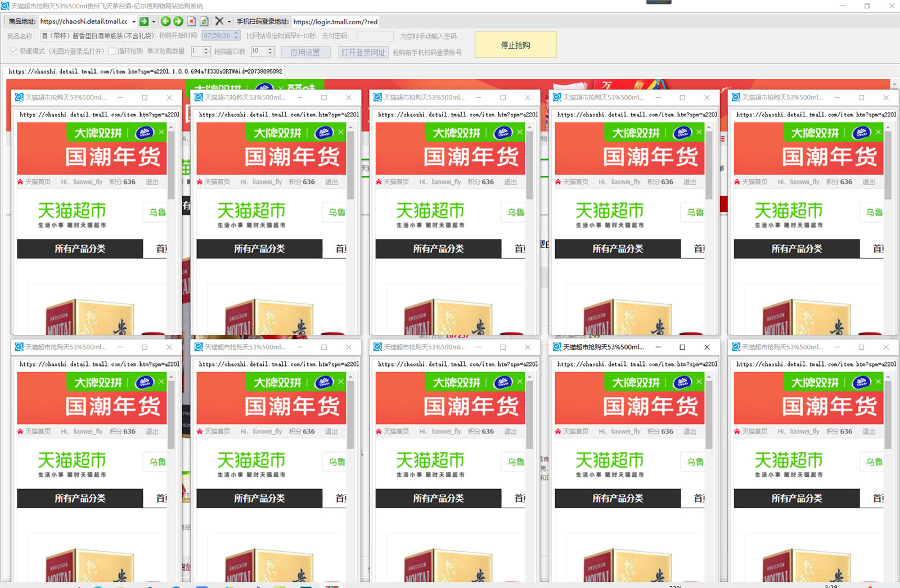The height and width of the screenshot is (588, 900).
Task: Adjust the 单次抢购数量 quantity spinner
Action: click(206, 51)
